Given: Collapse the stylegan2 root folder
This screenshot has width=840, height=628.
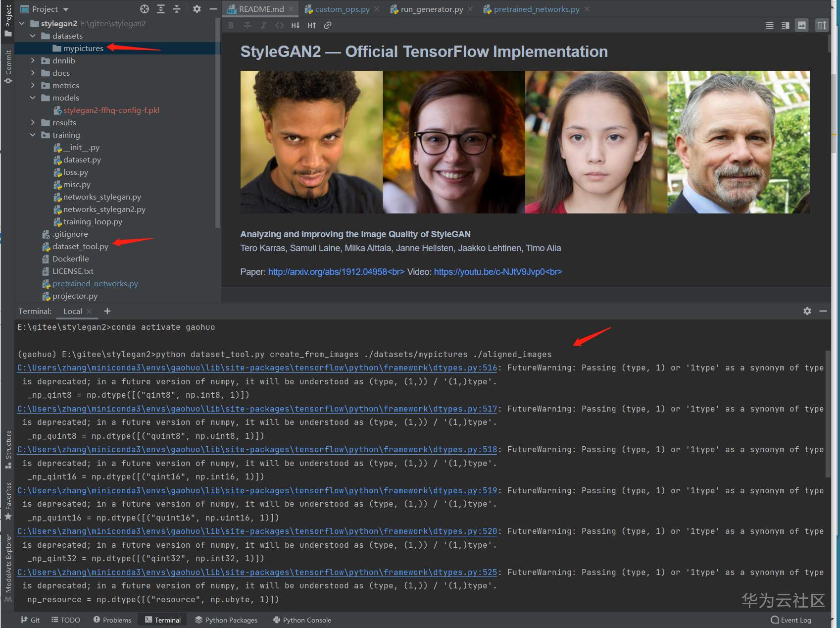Looking at the screenshot, I should 22,23.
